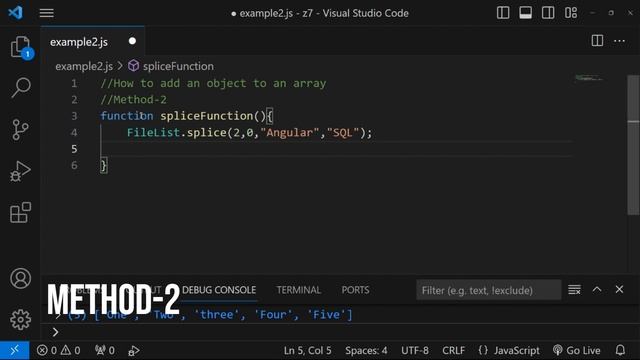Switch to the Terminal tab
Screen dimensions: 640x360
click(x=298, y=290)
